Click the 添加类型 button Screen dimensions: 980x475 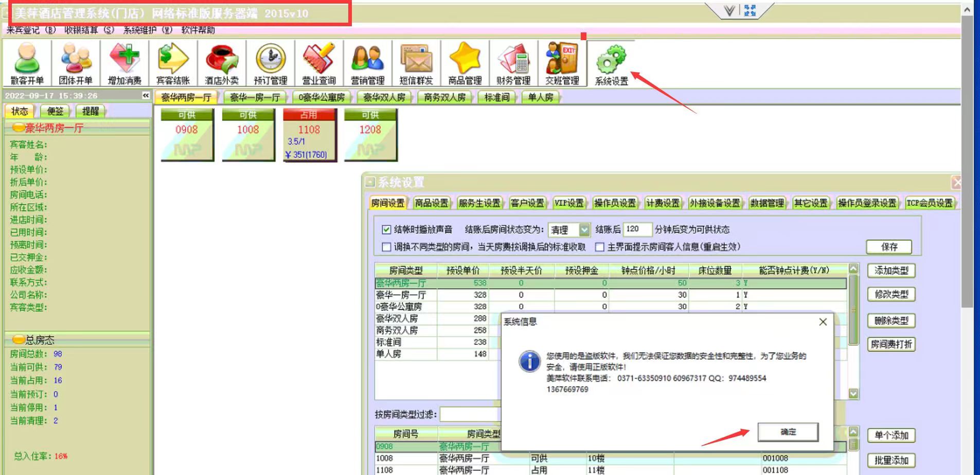(x=891, y=271)
